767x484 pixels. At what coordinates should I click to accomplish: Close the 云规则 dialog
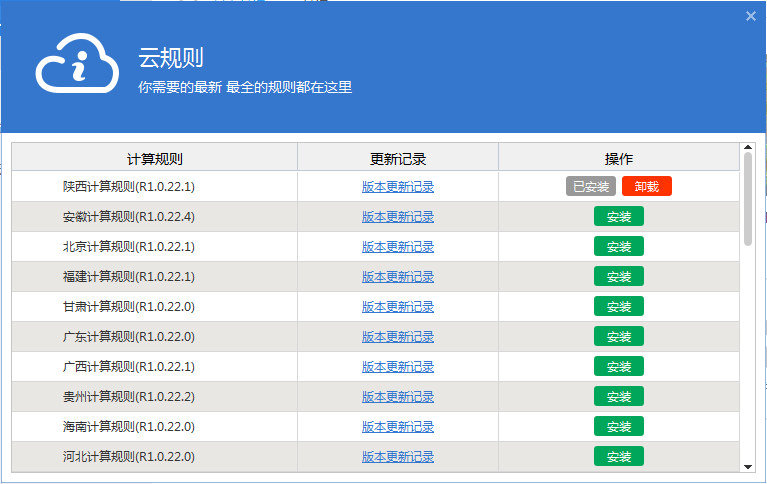(x=751, y=16)
